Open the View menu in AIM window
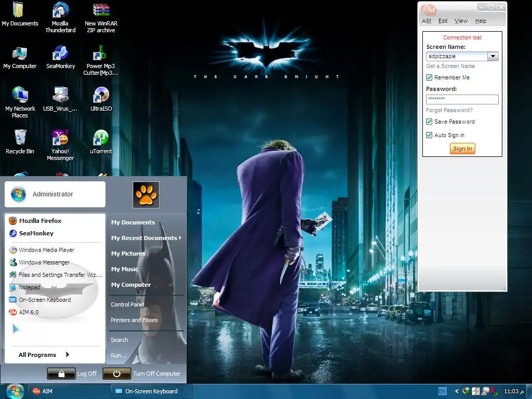 point(461,21)
